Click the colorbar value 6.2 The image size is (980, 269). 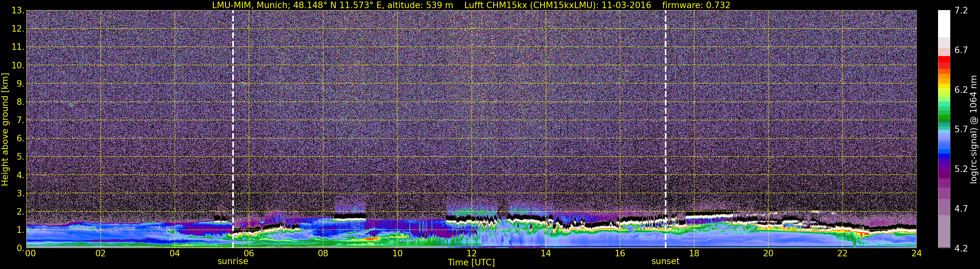click(961, 90)
